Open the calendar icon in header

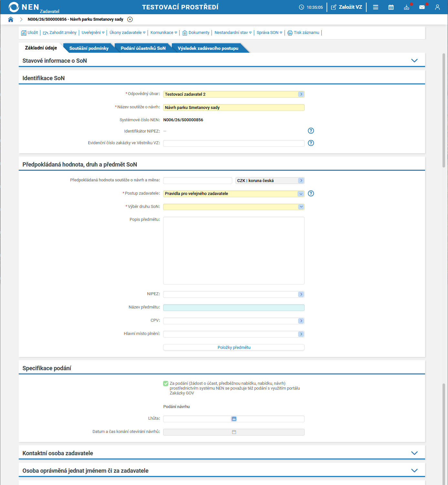pyautogui.click(x=391, y=7)
